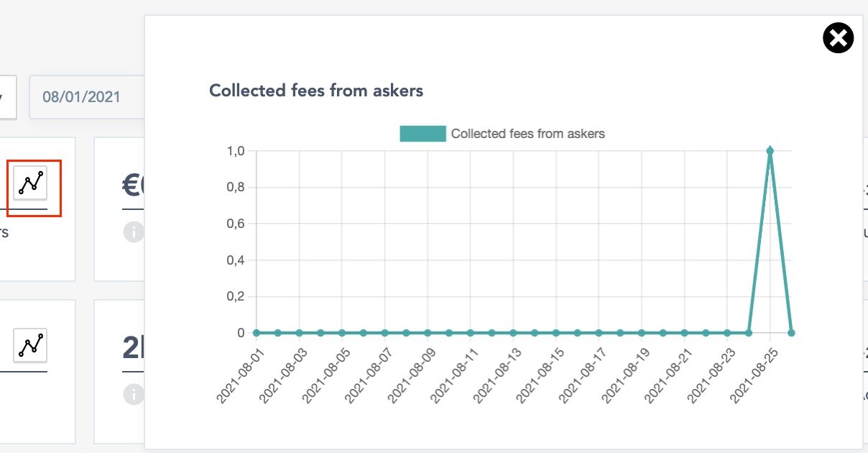Click the peak data point on 2021-08-25
Viewport: 868px width, 453px height.
(x=770, y=151)
